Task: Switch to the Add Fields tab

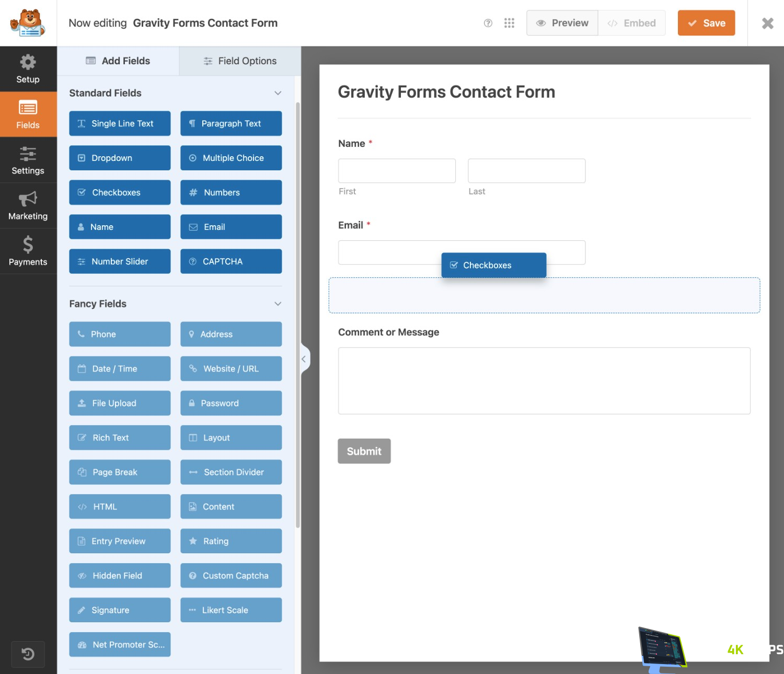Action: [x=118, y=61]
